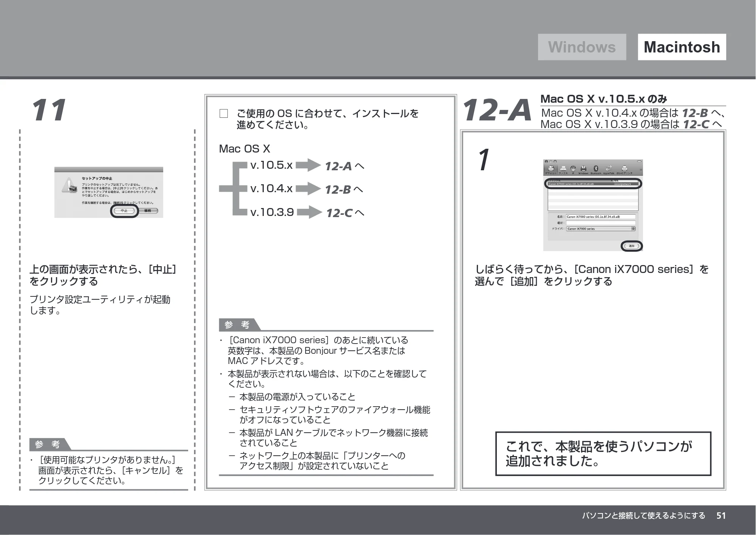756x535 pixels.
Task: Expand the toolbar overflow chevron
Action: coord(641,170)
